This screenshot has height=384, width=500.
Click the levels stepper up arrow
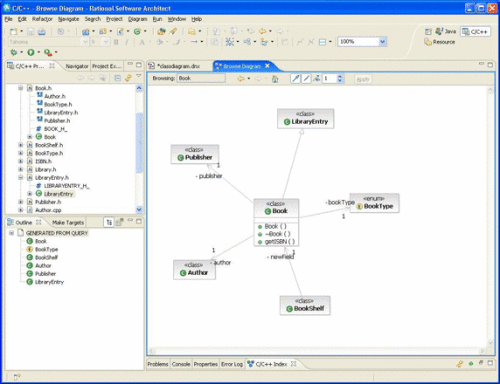pyautogui.click(x=340, y=77)
